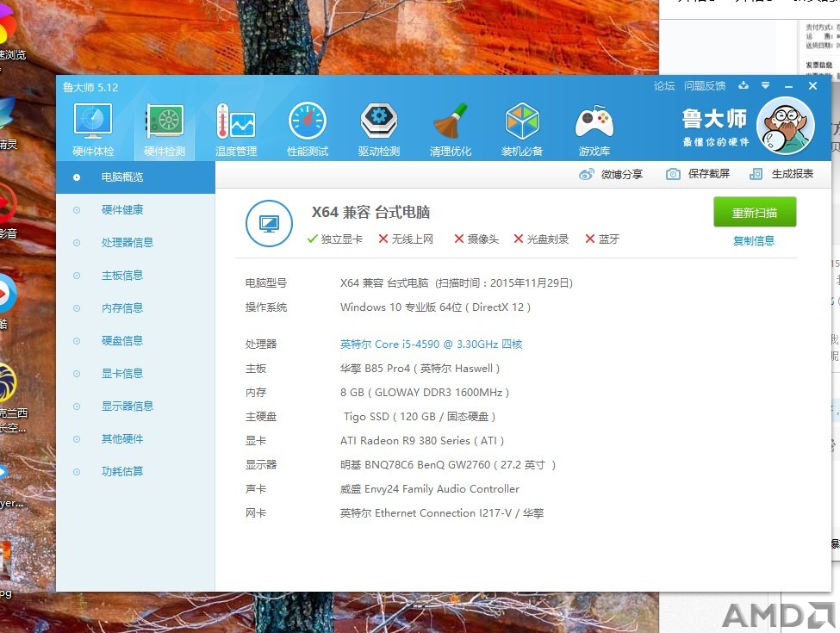
Task: Click the 无线上网 status indicator
Action: (406, 239)
